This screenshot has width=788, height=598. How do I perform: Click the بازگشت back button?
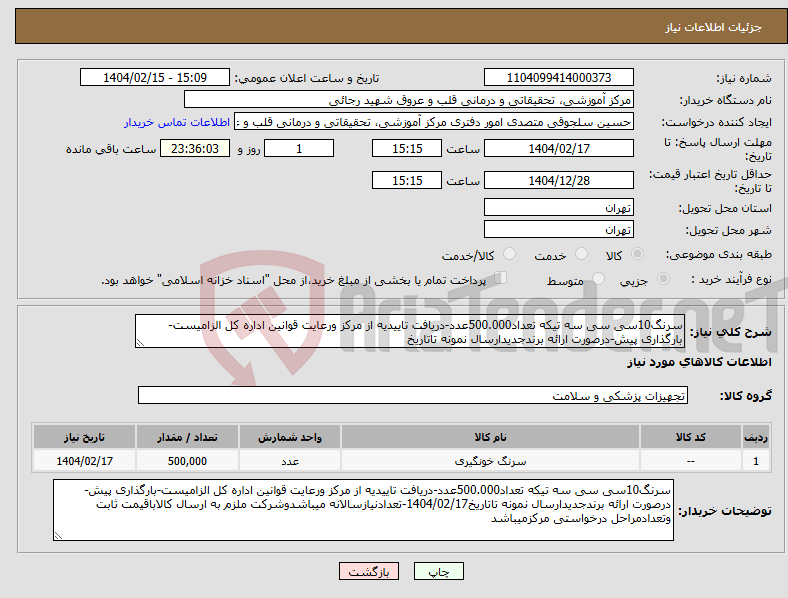click(369, 571)
